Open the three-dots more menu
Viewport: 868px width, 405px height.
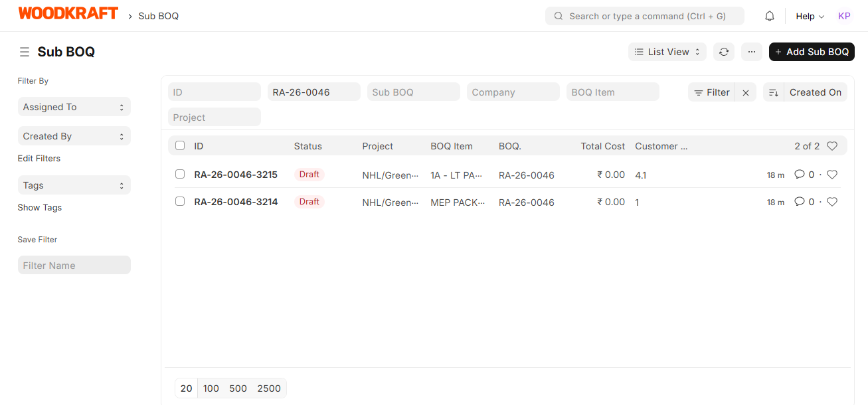(x=752, y=52)
